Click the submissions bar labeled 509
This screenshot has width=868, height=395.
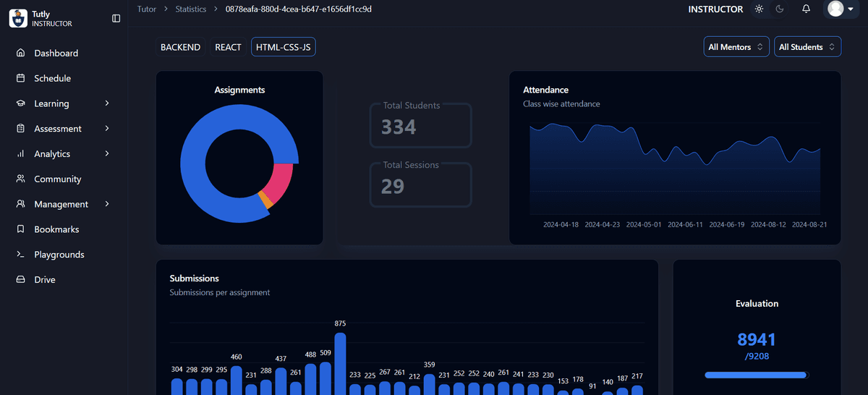[x=325, y=378]
